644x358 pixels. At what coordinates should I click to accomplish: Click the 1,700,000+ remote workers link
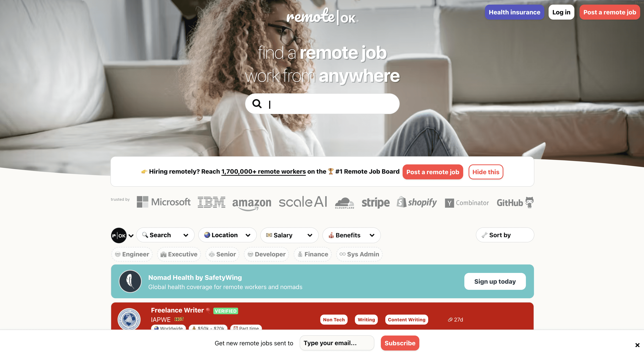pyautogui.click(x=264, y=172)
